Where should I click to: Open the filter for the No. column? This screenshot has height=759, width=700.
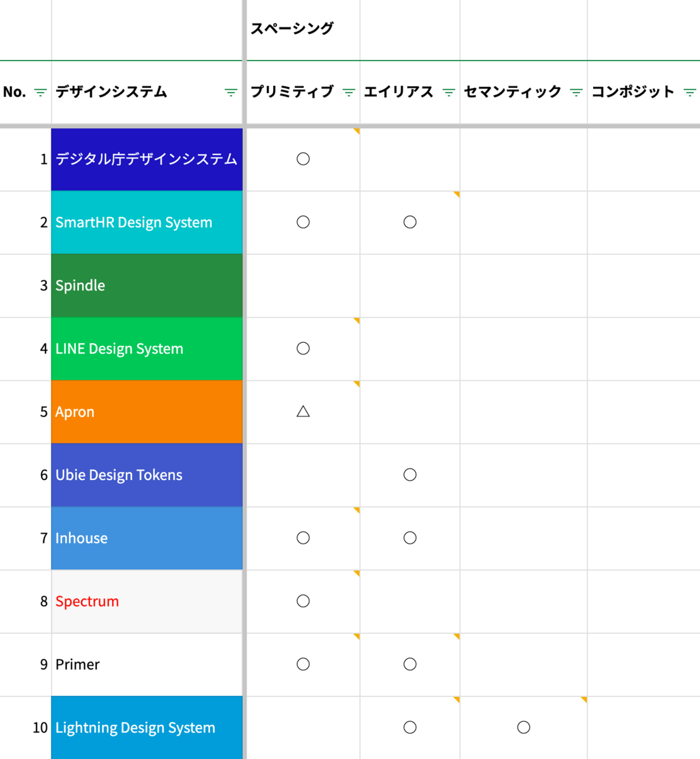pos(40,92)
